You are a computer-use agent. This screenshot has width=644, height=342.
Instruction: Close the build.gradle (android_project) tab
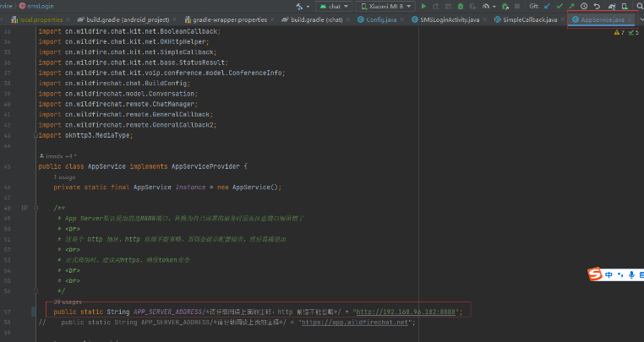tap(175, 19)
